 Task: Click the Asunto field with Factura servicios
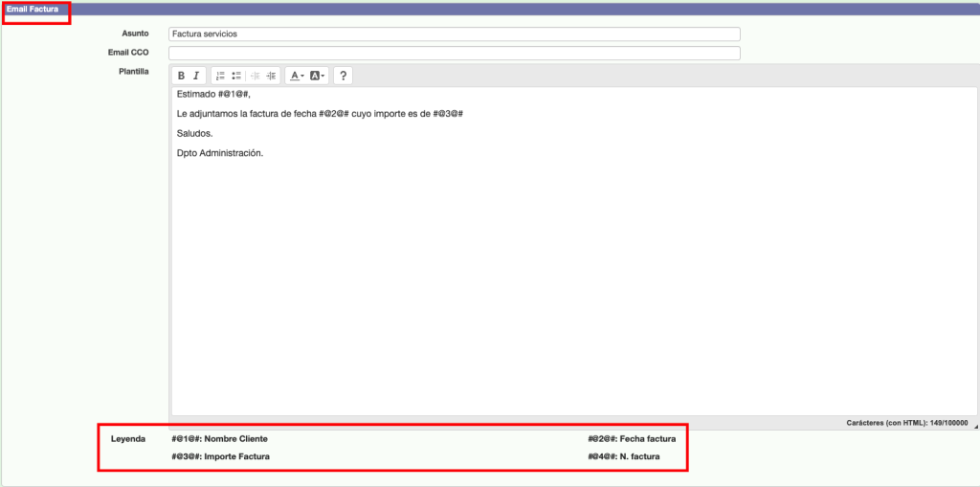pos(454,34)
